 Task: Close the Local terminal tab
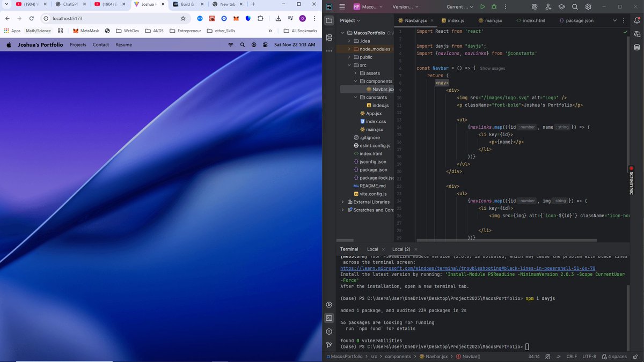click(x=383, y=249)
